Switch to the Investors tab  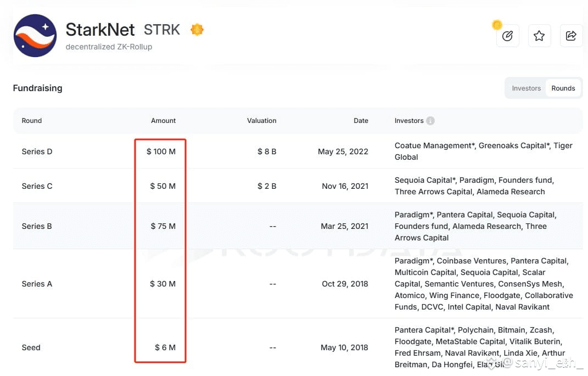click(x=526, y=88)
